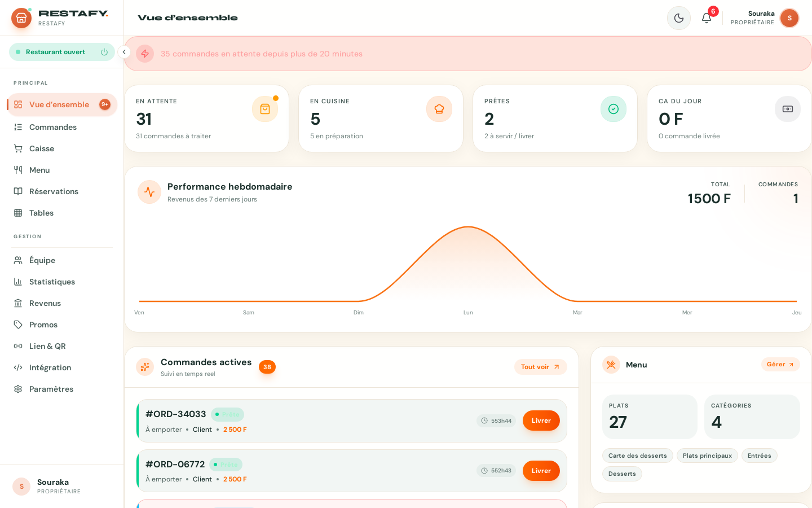Click the CA du jour cash icon

click(x=788, y=109)
